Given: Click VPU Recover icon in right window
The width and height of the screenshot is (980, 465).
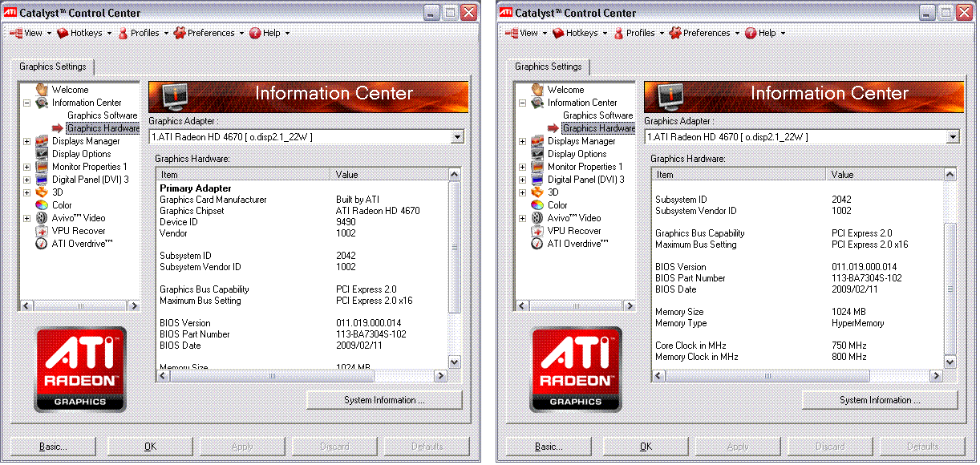Looking at the screenshot, I should pyautogui.click(x=537, y=231).
